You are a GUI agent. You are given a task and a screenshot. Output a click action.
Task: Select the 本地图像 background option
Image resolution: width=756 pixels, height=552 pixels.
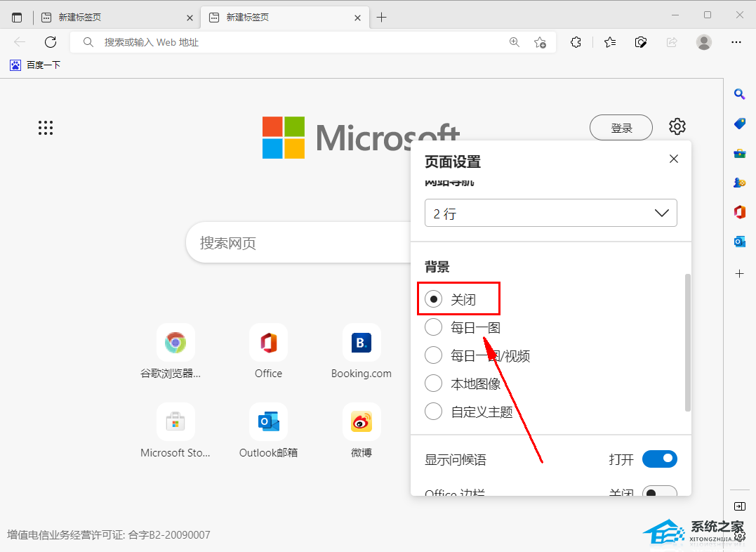(x=434, y=383)
